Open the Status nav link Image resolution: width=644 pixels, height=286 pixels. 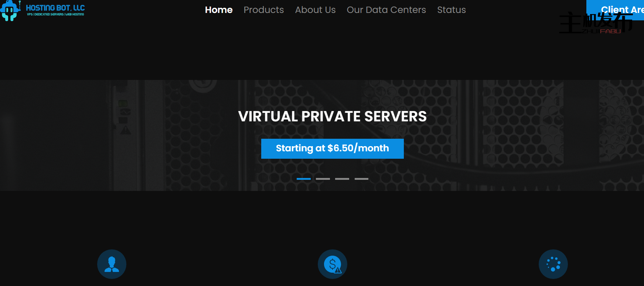[452, 10]
